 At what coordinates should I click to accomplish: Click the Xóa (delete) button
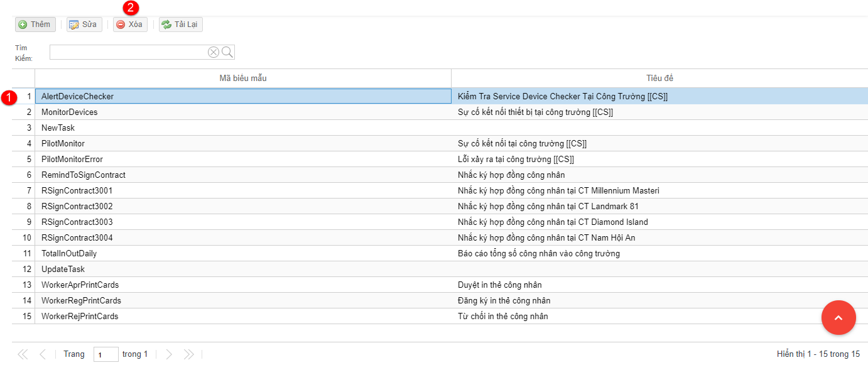point(130,25)
